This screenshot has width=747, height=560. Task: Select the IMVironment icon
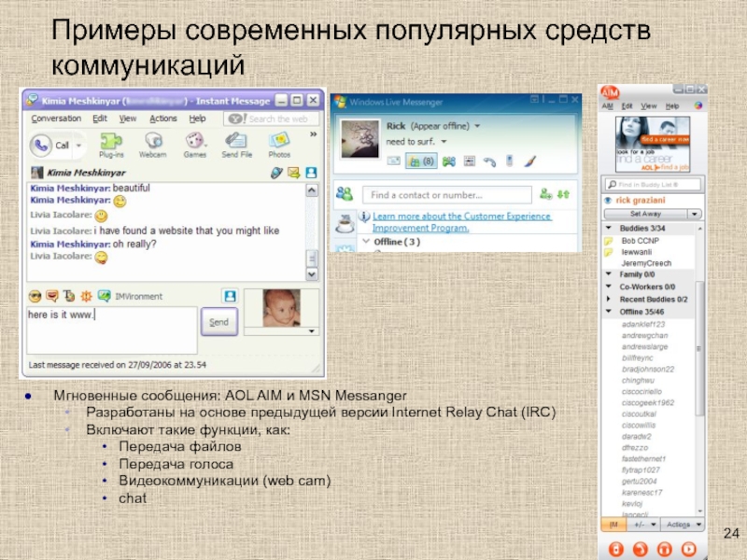(x=104, y=296)
